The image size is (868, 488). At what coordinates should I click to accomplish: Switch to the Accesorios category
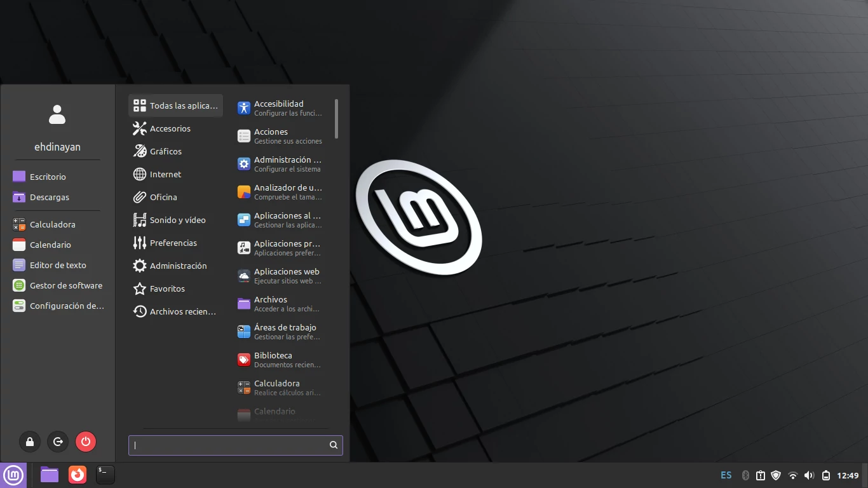click(x=168, y=128)
